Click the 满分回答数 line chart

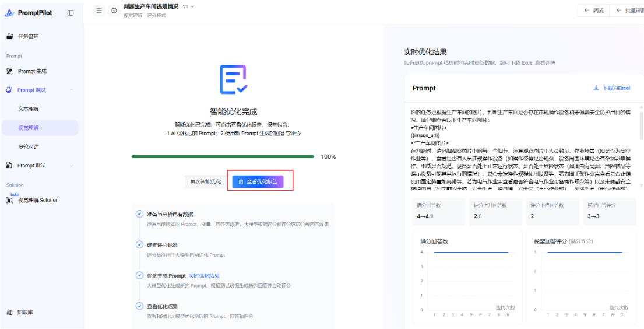click(467, 276)
